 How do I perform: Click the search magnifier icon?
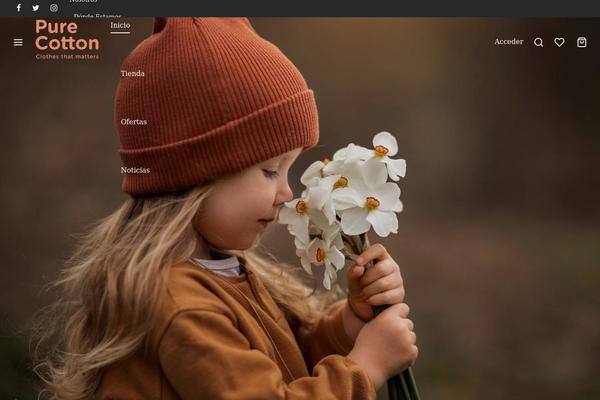(x=539, y=42)
